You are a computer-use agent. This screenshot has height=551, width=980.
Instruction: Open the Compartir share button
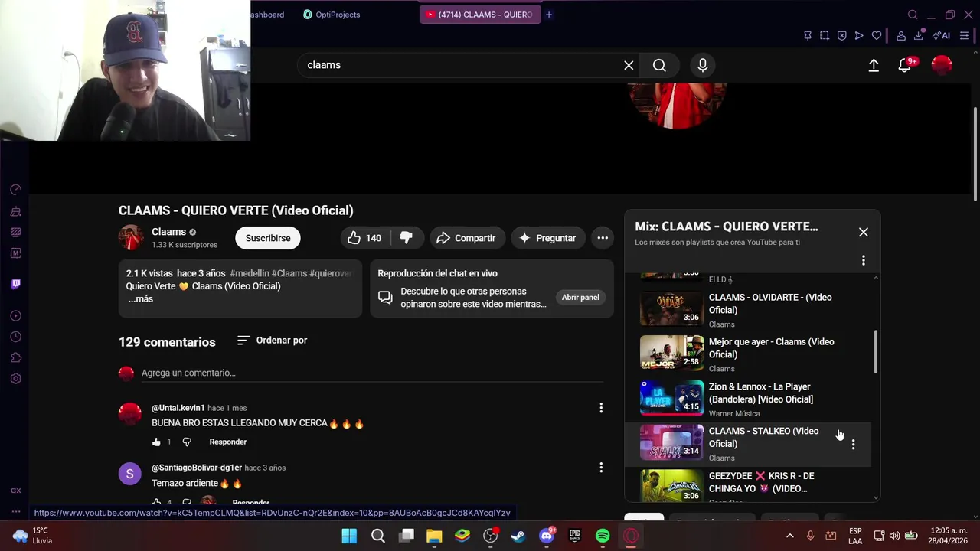click(x=467, y=238)
